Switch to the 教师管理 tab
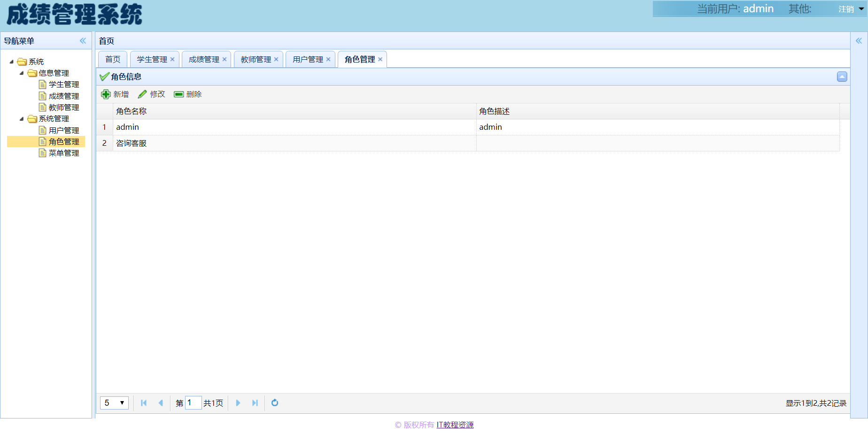Viewport: 868px width, 434px height. coord(256,59)
